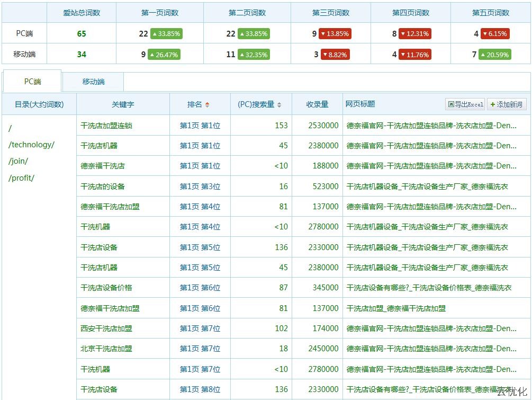
Task: Click the 第一页词数 header cell
Action: [160, 13]
